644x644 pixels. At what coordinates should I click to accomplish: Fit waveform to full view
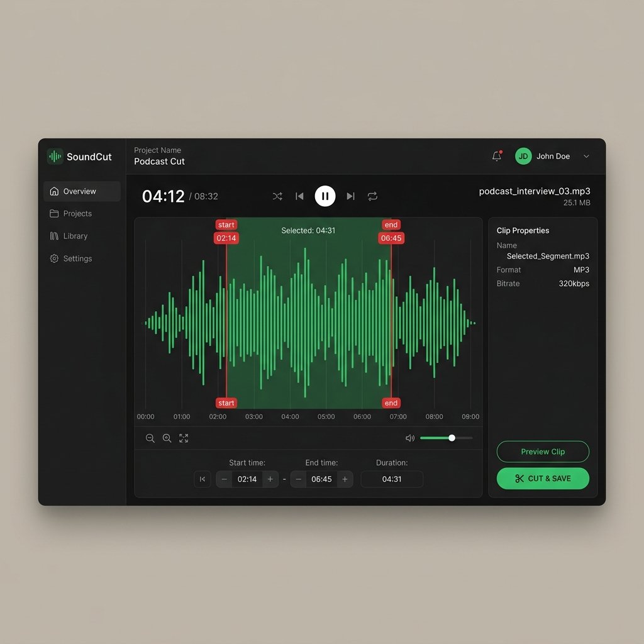[184, 438]
